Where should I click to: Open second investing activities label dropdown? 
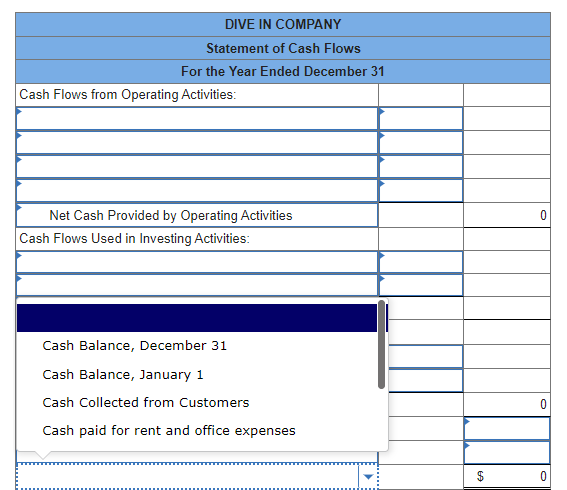[197, 285]
